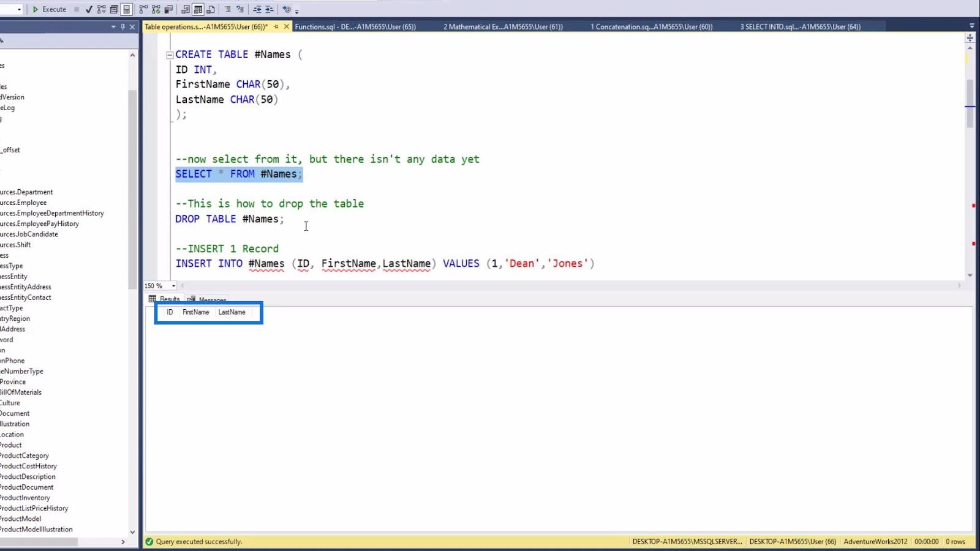Select the ProductModelIllustration tree item
980x551 pixels.
(x=36, y=530)
